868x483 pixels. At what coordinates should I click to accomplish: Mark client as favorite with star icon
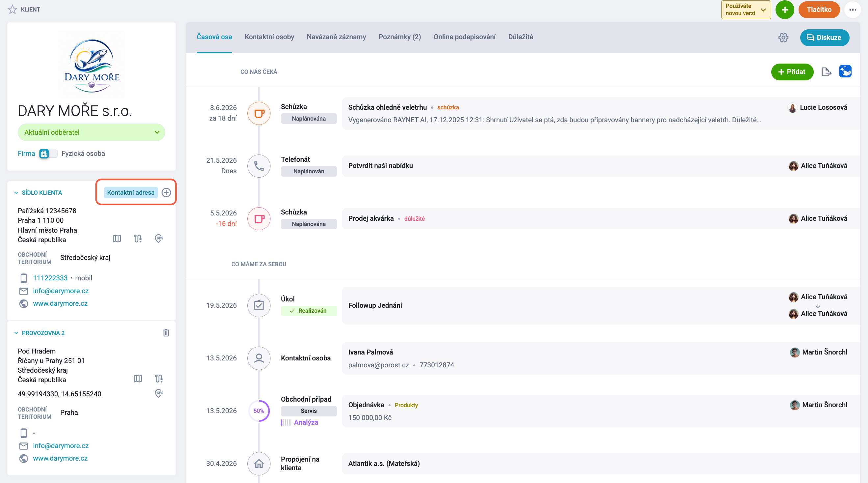[13, 10]
